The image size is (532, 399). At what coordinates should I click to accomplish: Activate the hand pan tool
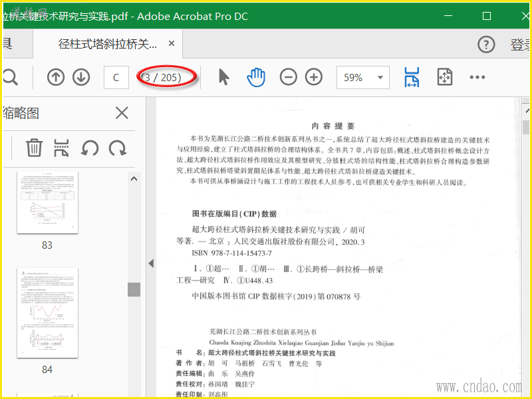[256, 77]
